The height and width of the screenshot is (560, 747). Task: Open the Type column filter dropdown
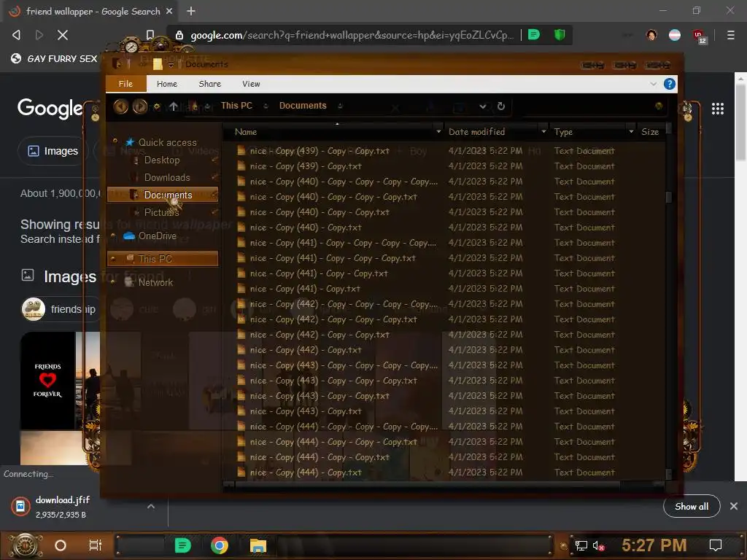[x=631, y=132]
